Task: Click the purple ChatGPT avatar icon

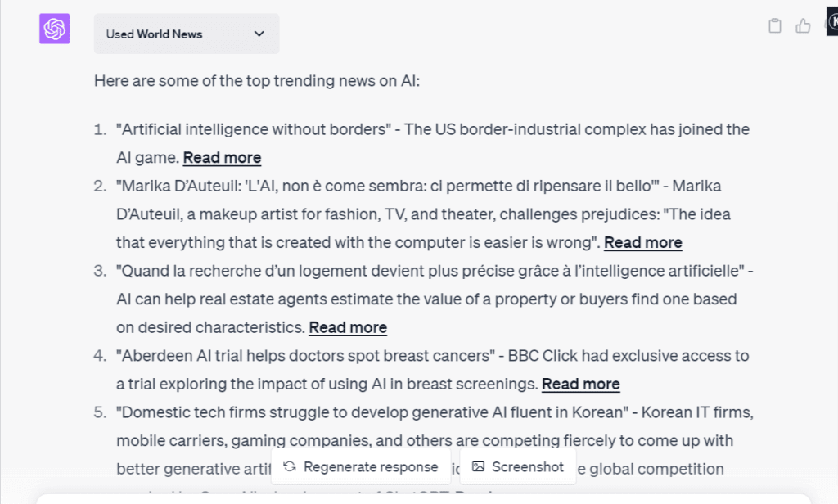Action: click(55, 29)
